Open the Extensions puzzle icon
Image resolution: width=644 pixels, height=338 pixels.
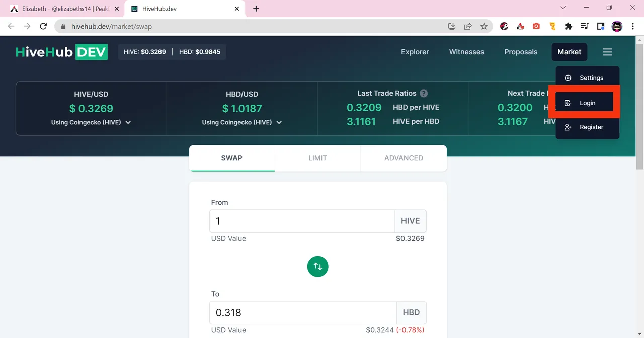569,26
